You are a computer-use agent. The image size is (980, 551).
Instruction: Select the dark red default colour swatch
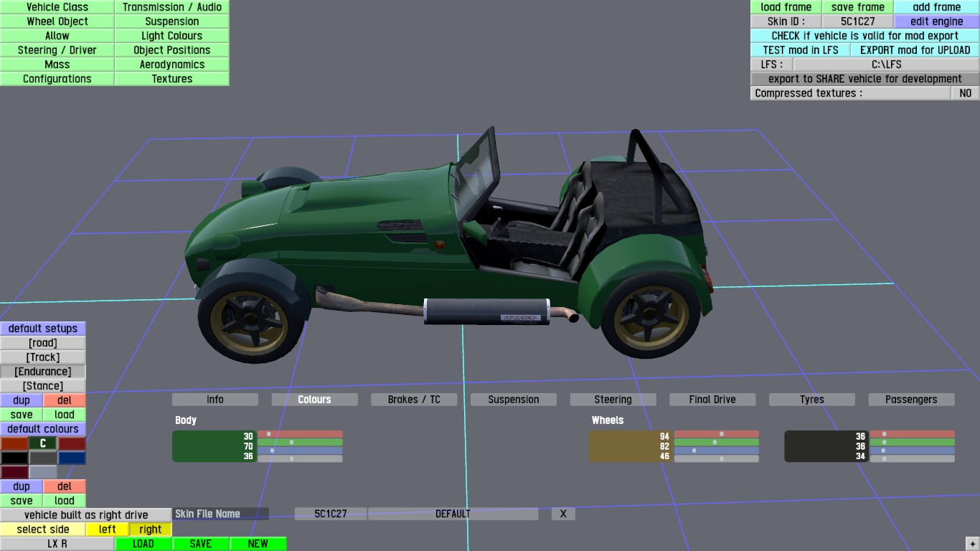[72, 443]
